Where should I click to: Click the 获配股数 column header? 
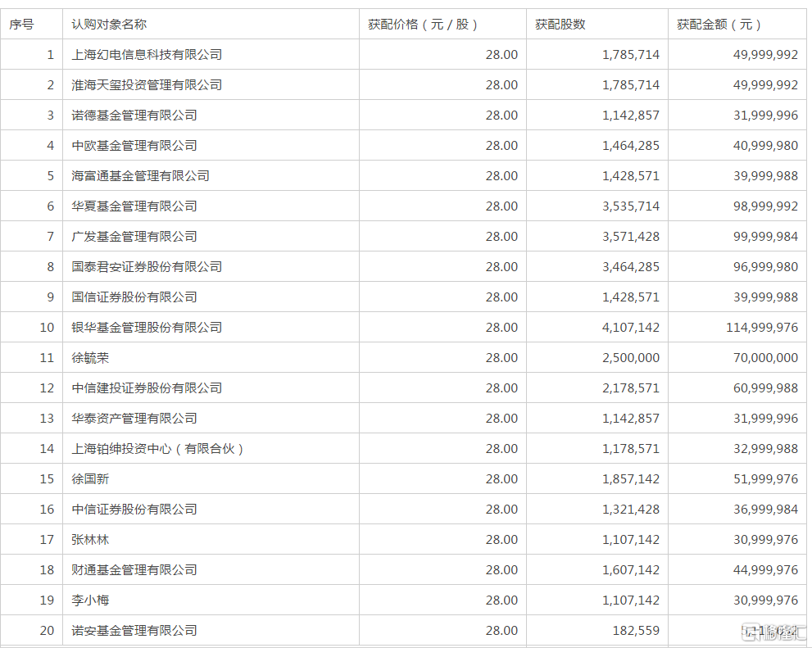click(560, 25)
